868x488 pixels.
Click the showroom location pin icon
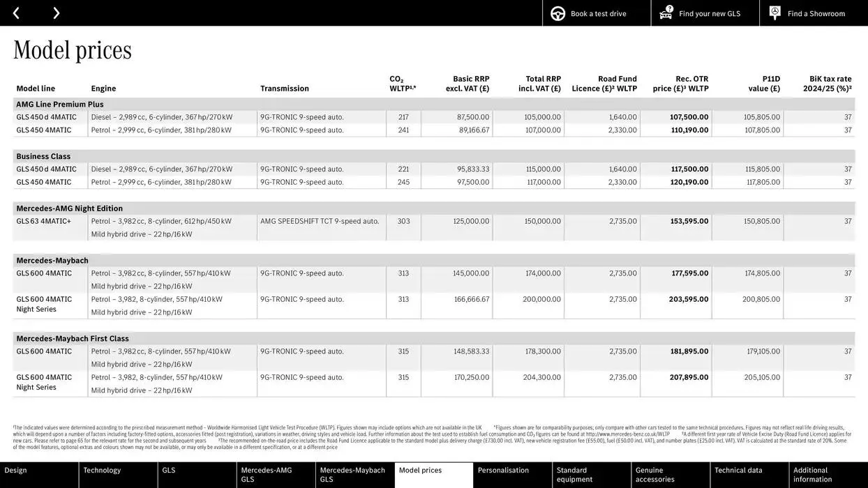pos(775,13)
